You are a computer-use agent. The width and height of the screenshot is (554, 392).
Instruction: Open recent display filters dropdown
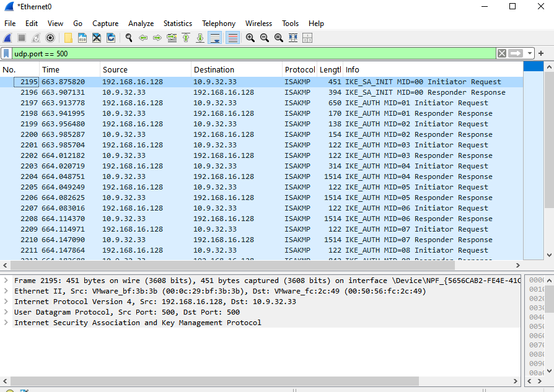click(x=529, y=53)
